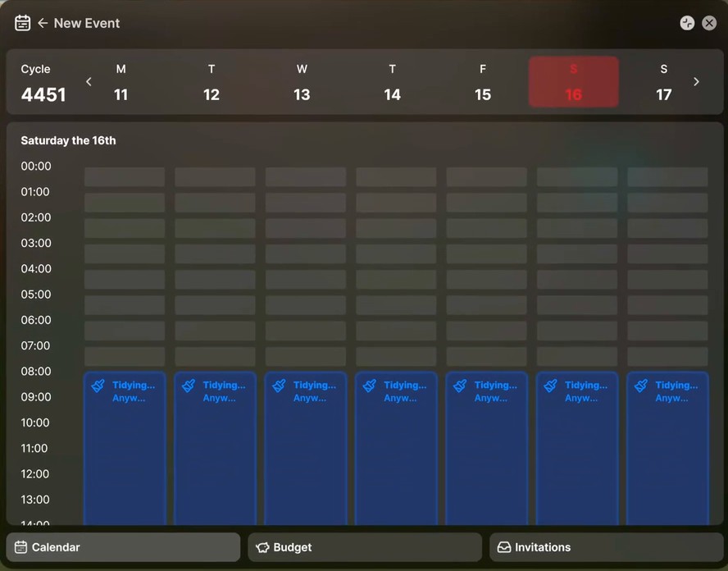This screenshot has width=728, height=571.
Task: Open the Invitations tab
Action: click(607, 547)
